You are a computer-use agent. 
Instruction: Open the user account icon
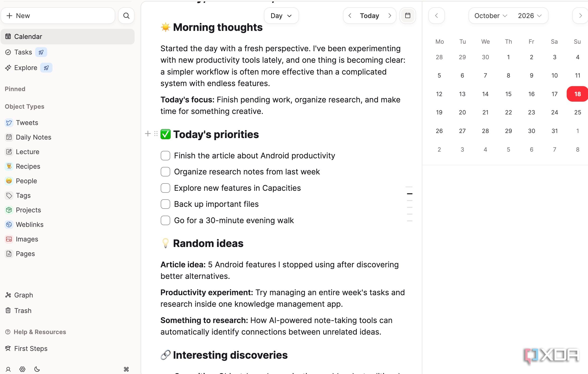pos(8,369)
